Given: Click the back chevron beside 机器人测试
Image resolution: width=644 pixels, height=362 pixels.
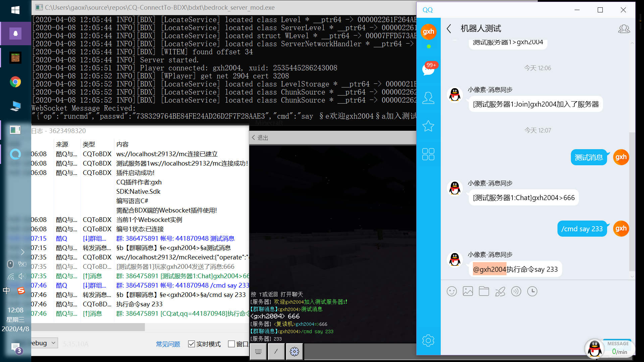Looking at the screenshot, I should point(449,29).
